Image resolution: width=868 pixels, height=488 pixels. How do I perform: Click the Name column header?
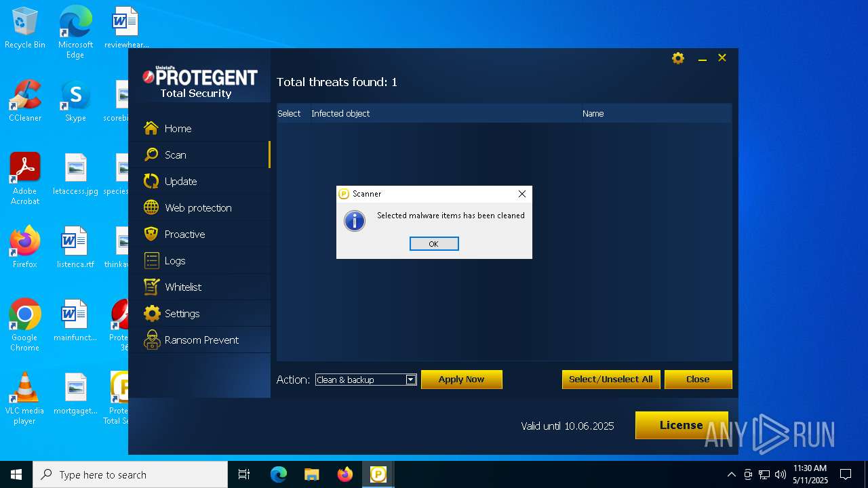[x=593, y=113]
